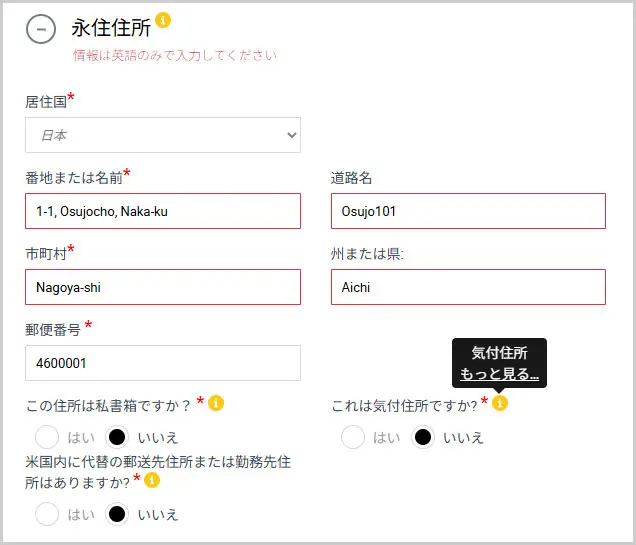Click the 道路名 field containing Osujo101
This screenshot has width=636, height=545.
[x=468, y=211]
